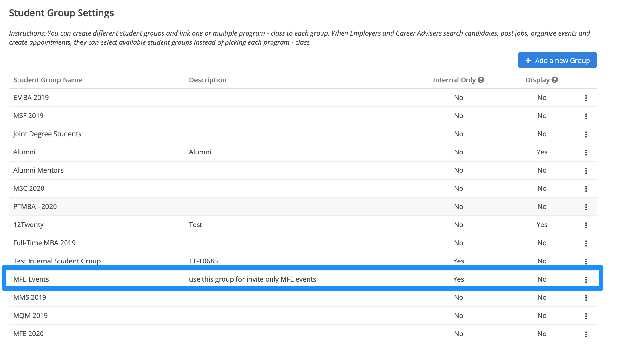
Task: Open row actions for Alumni Mentors
Action: [x=586, y=171]
